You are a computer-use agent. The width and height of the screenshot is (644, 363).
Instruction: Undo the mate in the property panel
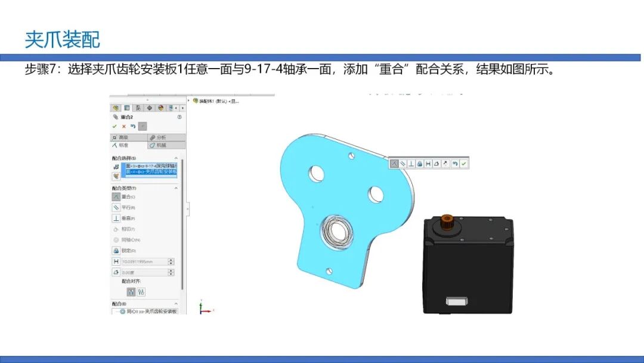click(x=132, y=126)
